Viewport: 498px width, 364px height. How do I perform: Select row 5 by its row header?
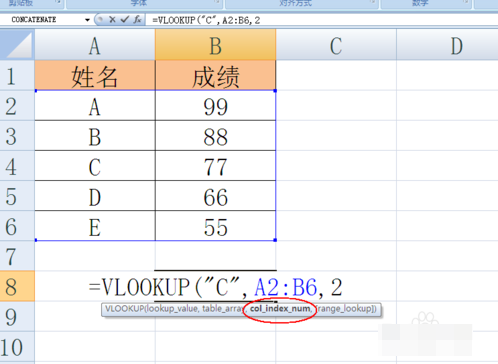[17, 196]
